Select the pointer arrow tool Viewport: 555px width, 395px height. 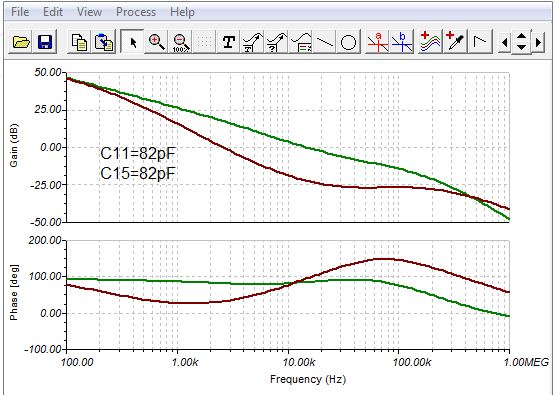click(x=132, y=42)
